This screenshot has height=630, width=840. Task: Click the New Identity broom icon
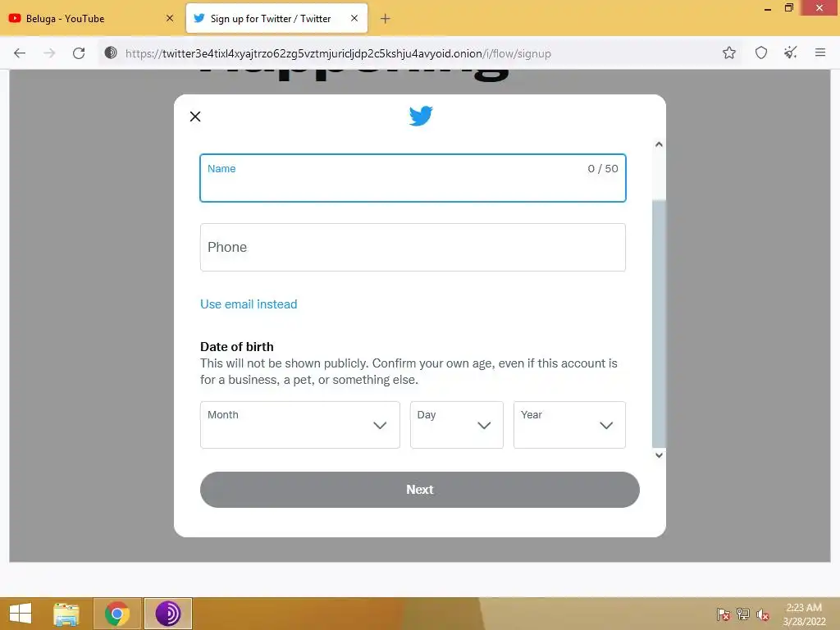coord(791,52)
